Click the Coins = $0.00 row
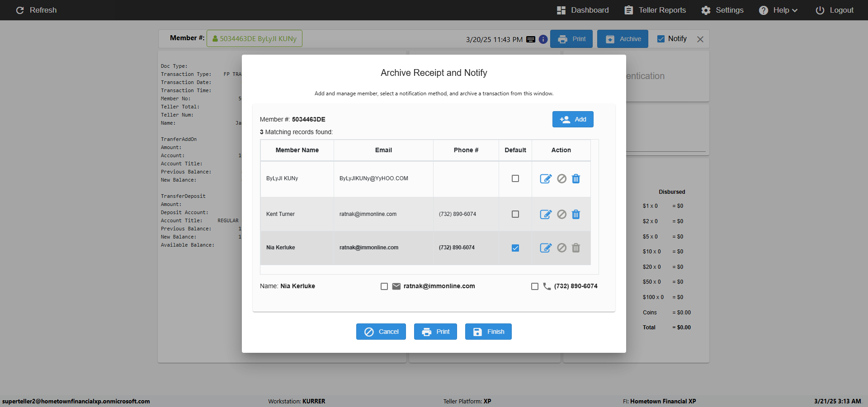868x407 pixels. (x=667, y=313)
